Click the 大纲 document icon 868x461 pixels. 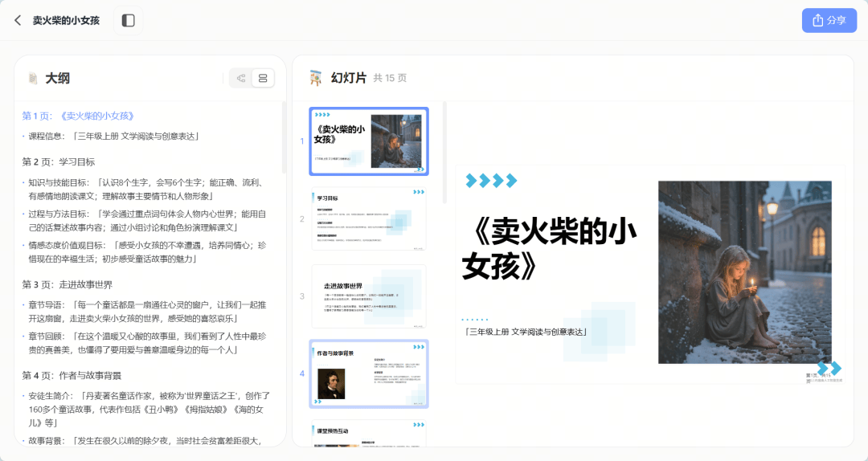point(33,78)
